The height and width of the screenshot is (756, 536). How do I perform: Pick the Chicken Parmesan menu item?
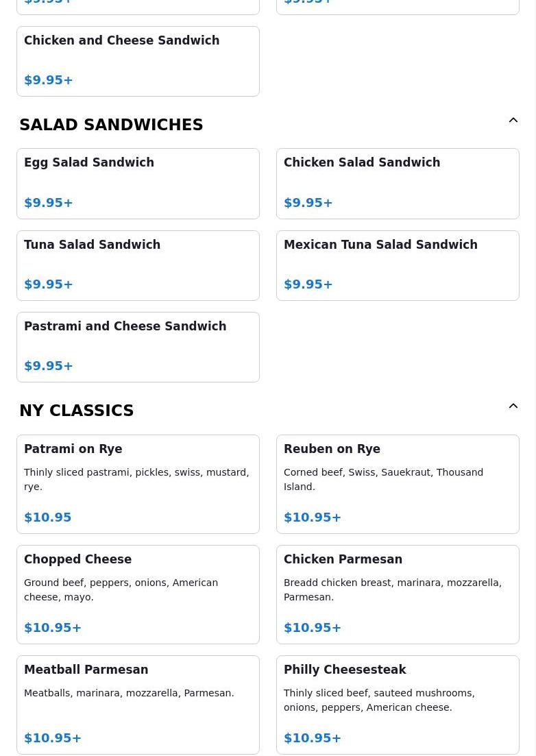(x=398, y=594)
